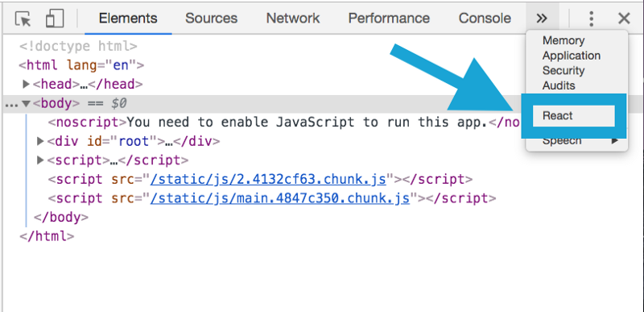The width and height of the screenshot is (644, 312).
Task: Switch to the Sources tab
Action: coord(211,18)
